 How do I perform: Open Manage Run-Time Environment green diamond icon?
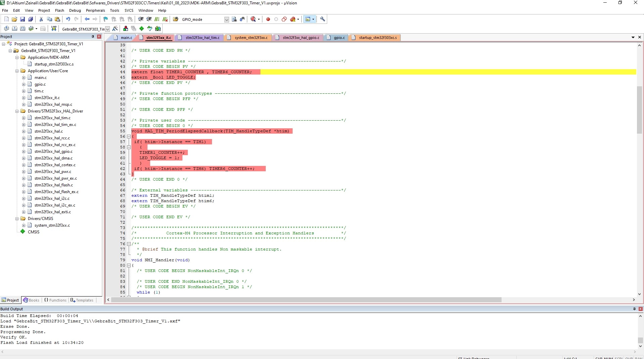141,29
